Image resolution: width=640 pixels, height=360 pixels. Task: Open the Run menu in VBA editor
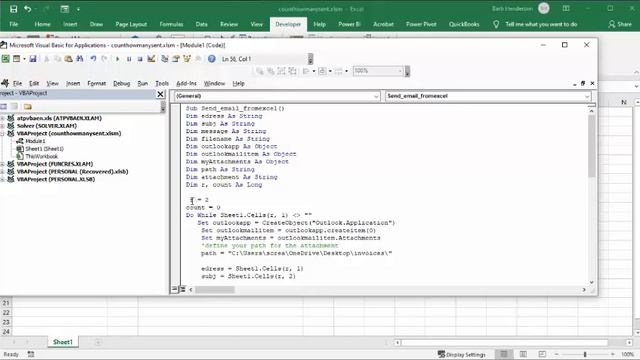click(x=142, y=84)
